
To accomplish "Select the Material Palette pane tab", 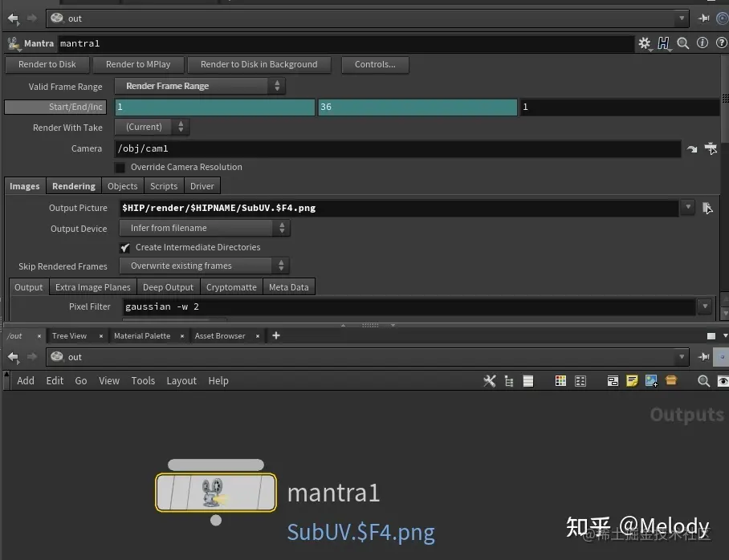I will point(142,335).
